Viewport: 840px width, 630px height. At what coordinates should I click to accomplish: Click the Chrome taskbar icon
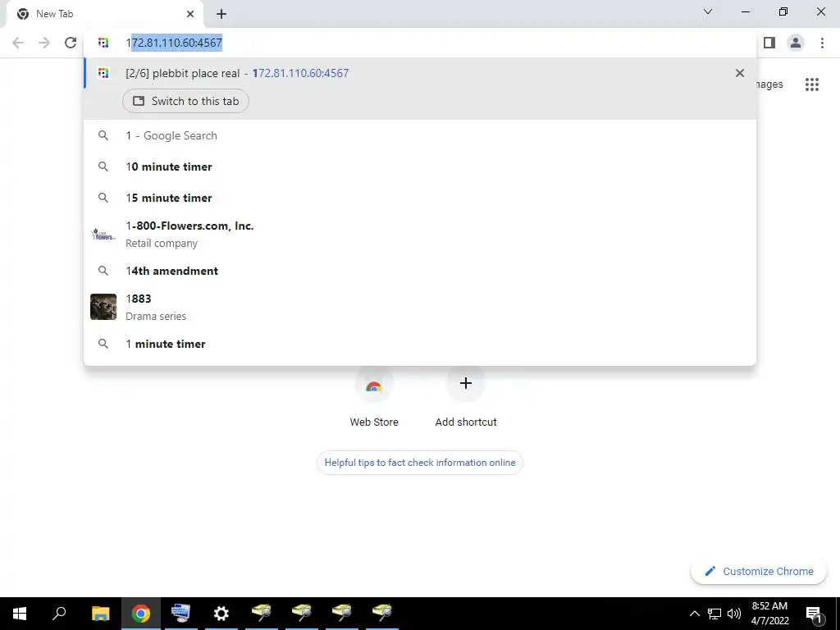[x=141, y=614]
